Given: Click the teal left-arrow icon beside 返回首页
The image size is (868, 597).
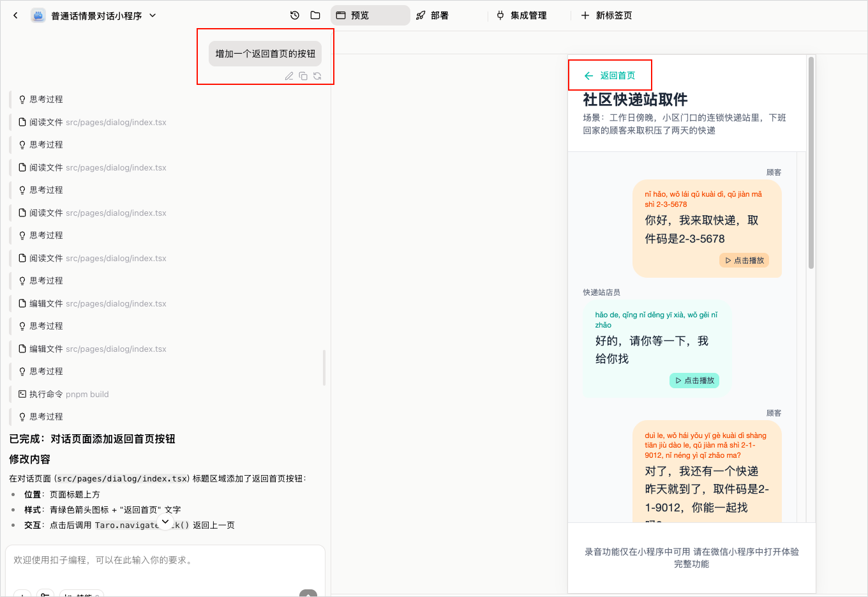Looking at the screenshot, I should click(588, 75).
